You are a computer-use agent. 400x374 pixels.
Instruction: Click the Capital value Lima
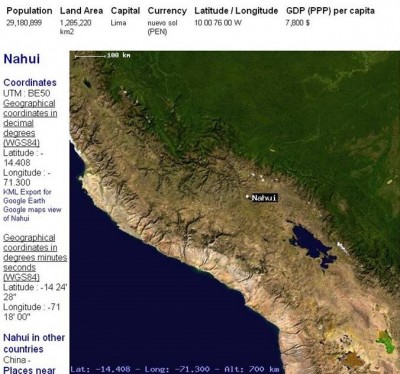[x=118, y=23]
